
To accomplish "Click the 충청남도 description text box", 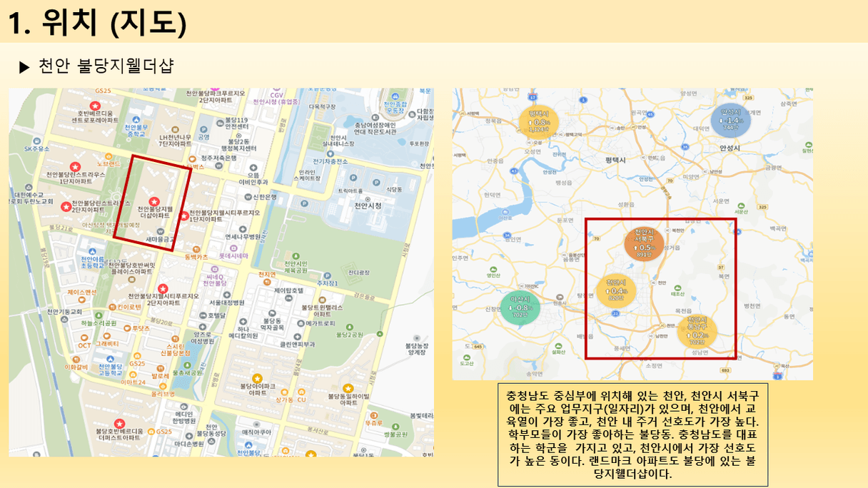I will (632, 434).
